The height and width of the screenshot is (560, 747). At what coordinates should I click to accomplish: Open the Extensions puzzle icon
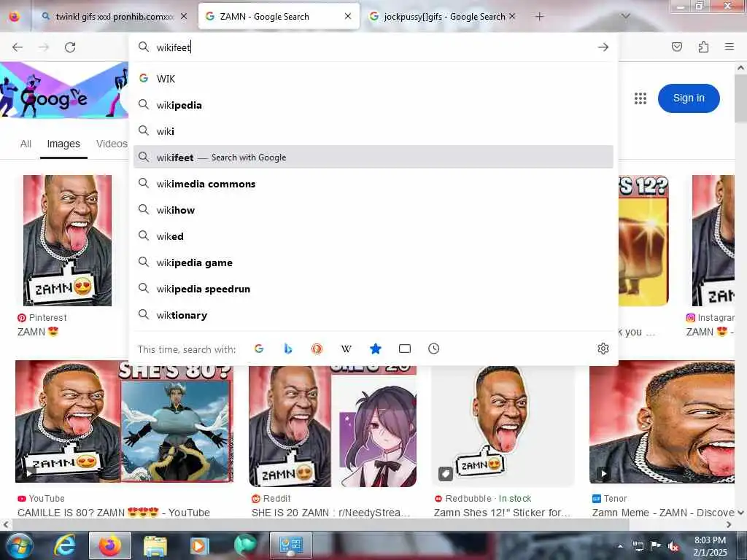[x=703, y=47]
